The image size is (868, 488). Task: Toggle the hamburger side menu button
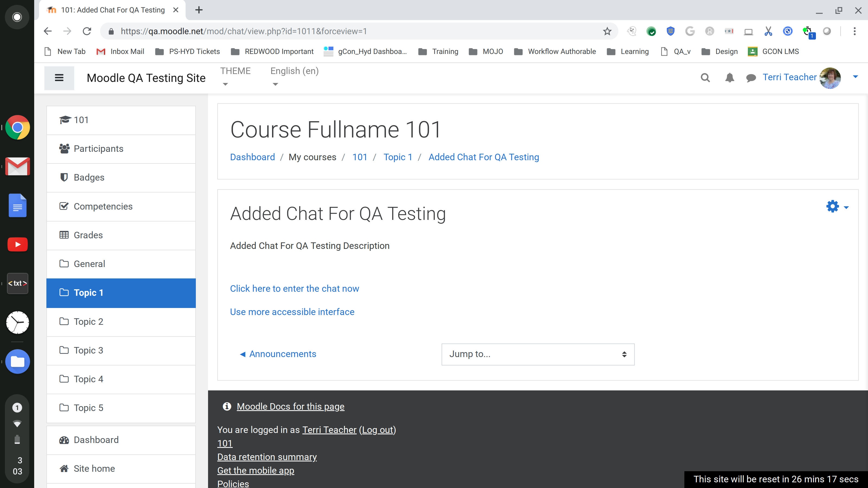click(x=59, y=78)
